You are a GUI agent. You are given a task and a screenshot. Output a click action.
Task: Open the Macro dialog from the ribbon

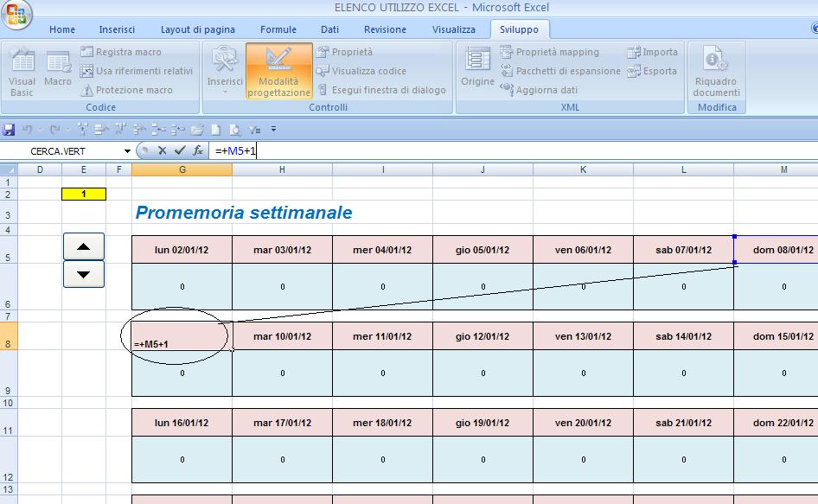[x=58, y=71]
